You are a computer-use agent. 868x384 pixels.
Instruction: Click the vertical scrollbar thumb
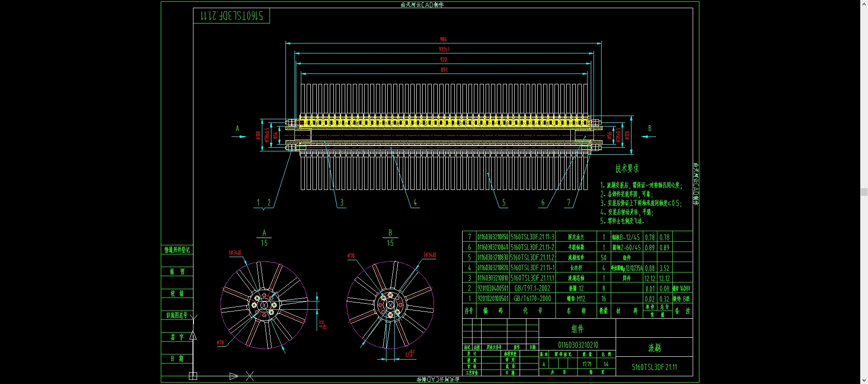(864, 192)
